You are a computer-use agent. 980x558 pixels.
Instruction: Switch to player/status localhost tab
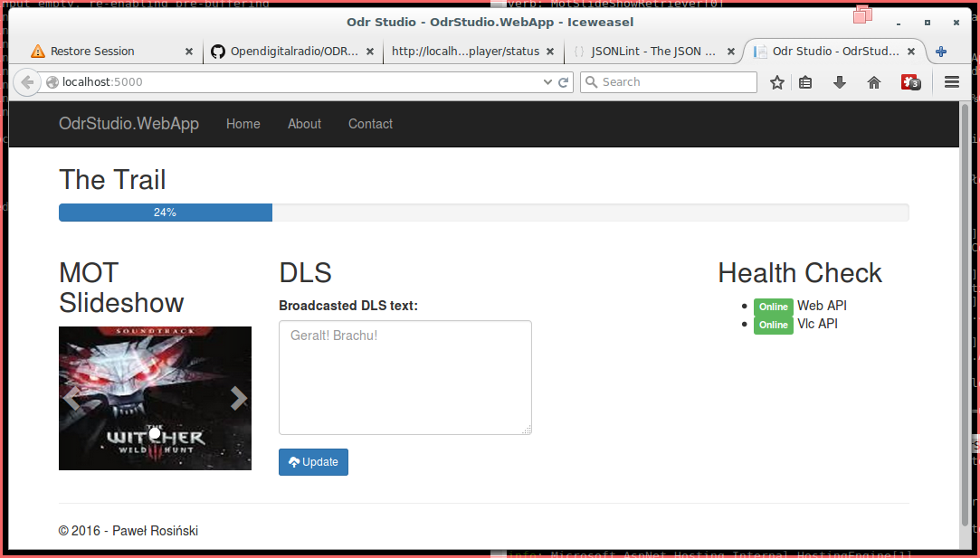pyautogui.click(x=472, y=52)
